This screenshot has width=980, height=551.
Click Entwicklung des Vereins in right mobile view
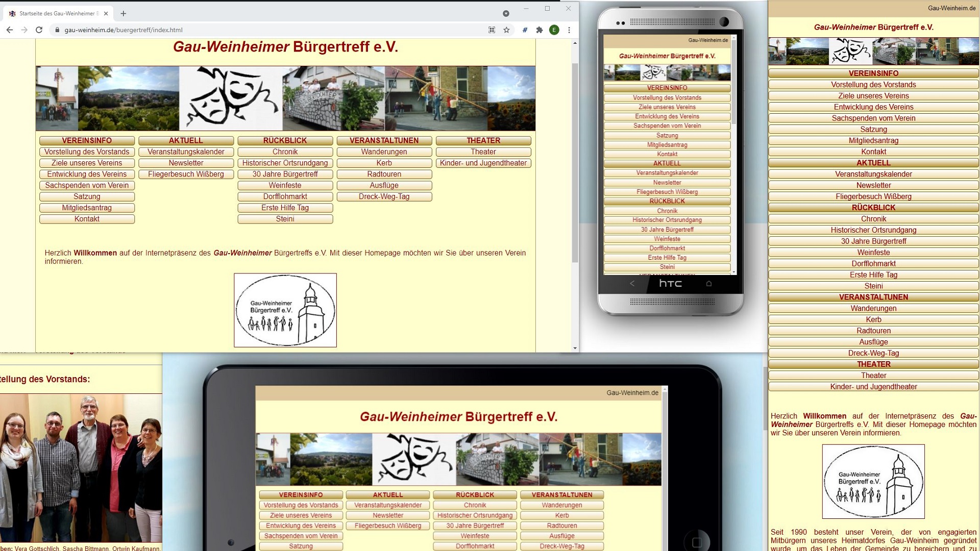[x=873, y=107]
